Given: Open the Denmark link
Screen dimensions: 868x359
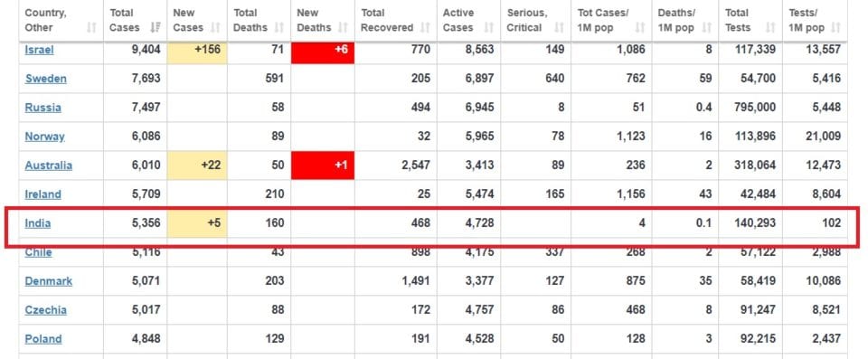Looking at the screenshot, I should coord(48,281).
